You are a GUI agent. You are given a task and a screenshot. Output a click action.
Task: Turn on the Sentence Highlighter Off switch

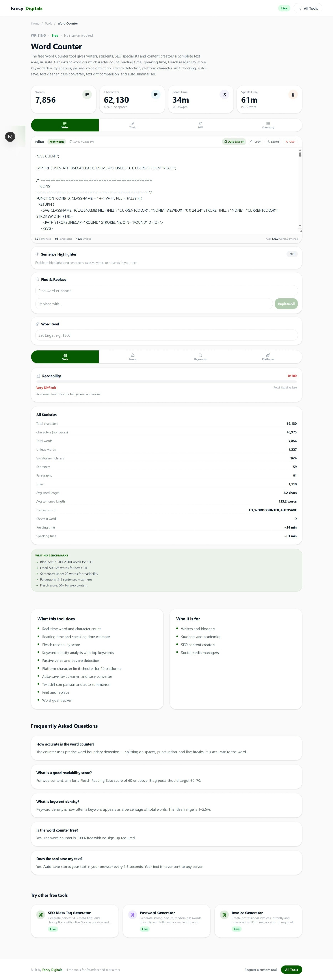292,254
